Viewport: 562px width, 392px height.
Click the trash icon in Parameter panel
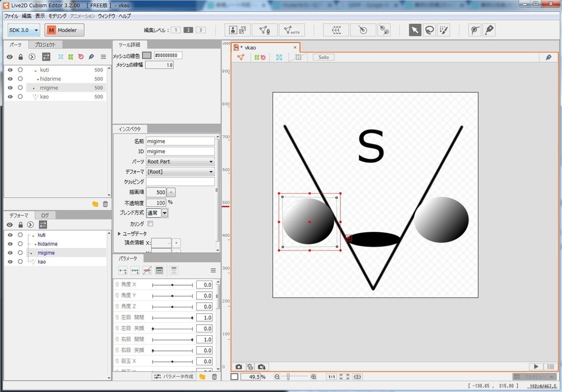click(214, 377)
